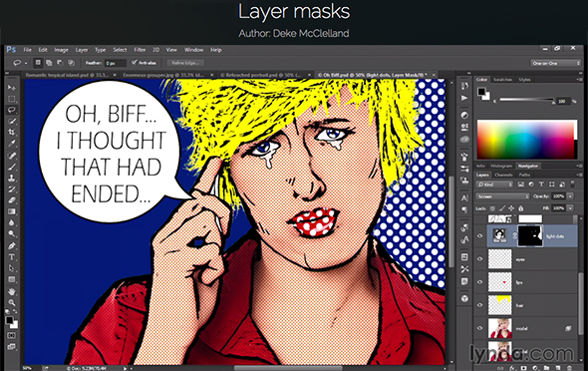The height and width of the screenshot is (371, 588).
Task: Toggle visibility of light dots layer
Action: tap(479, 236)
